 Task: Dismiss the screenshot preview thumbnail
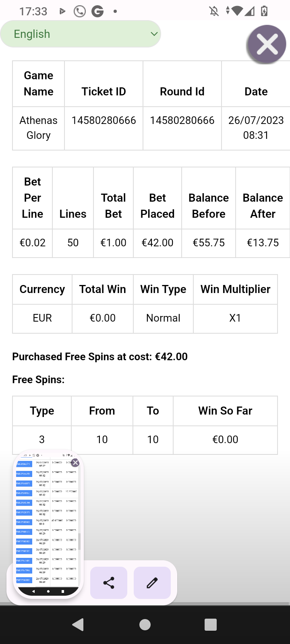(x=75, y=463)
